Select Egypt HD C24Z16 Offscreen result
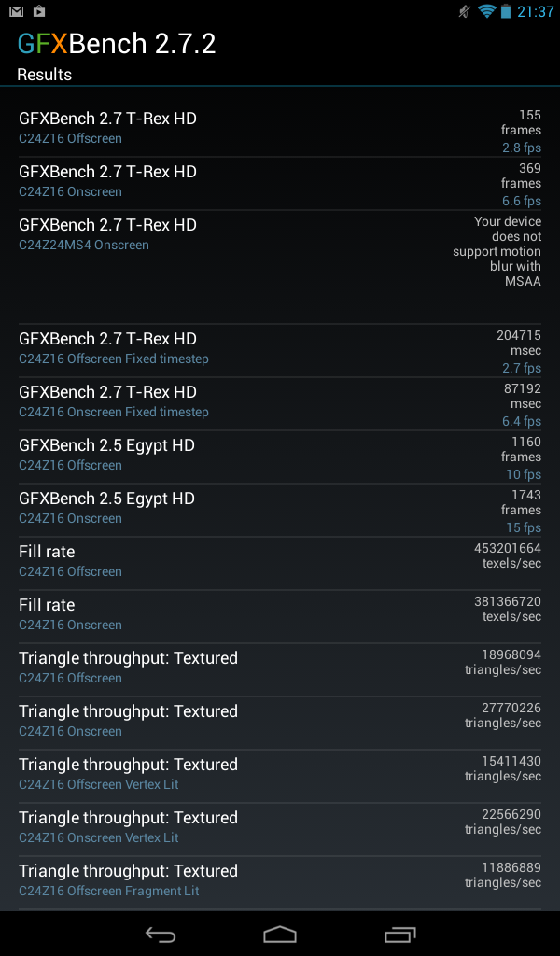The width and height of the screenshot is (560, 956). click(x=280, y=457)
